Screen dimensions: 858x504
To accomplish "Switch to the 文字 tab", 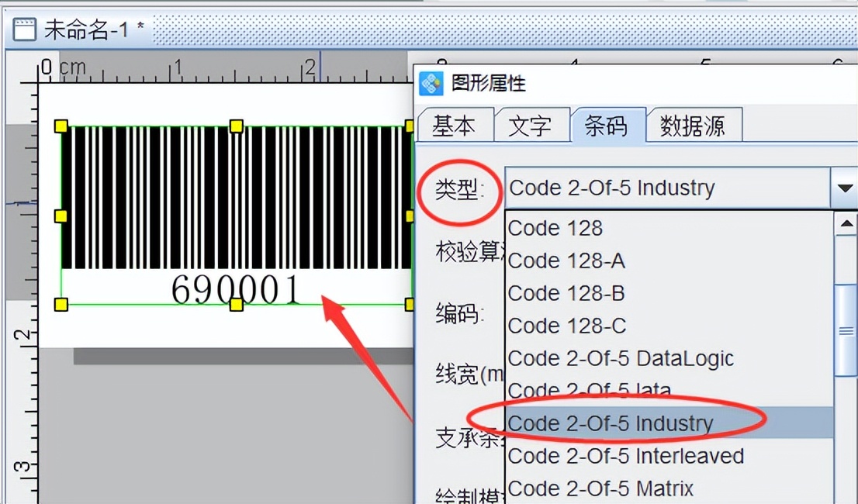I will 532,126.
